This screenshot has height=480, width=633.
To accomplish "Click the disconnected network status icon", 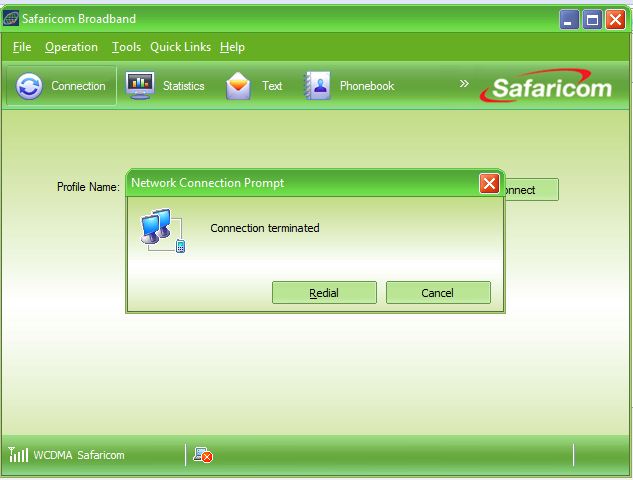I will click(203, 455).
